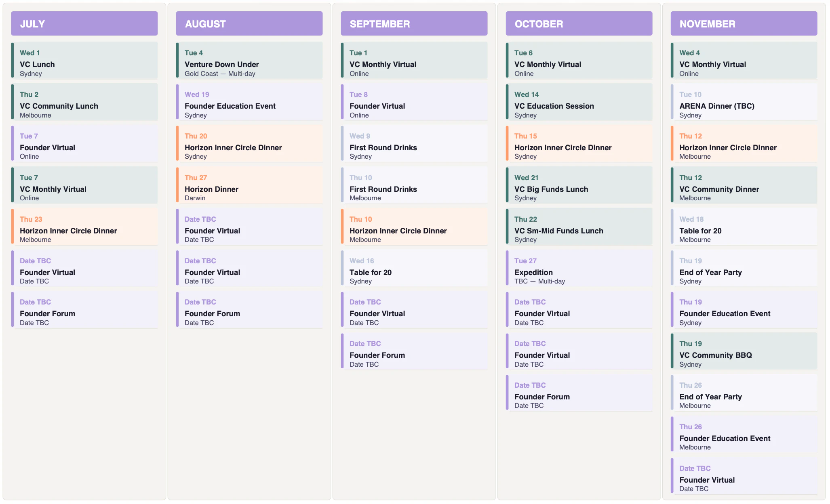Open the VC Community Lunch Melbourne card
The height and width of the screenshot is (504, 830).
coord(84,103)
